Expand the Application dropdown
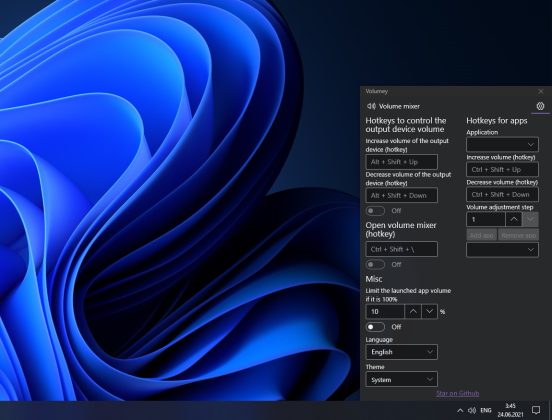This screenshot has width=552, height=420. pos(502,144)
